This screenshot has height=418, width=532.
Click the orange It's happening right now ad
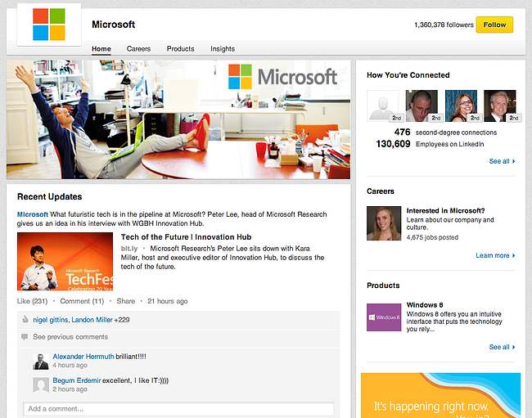pos(440,395)
